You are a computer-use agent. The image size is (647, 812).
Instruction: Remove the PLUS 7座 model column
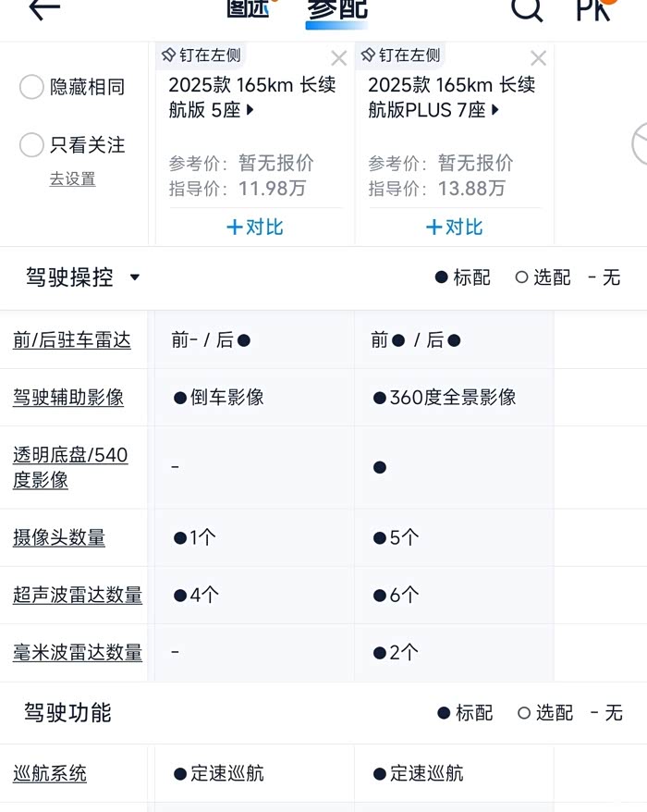538,59
